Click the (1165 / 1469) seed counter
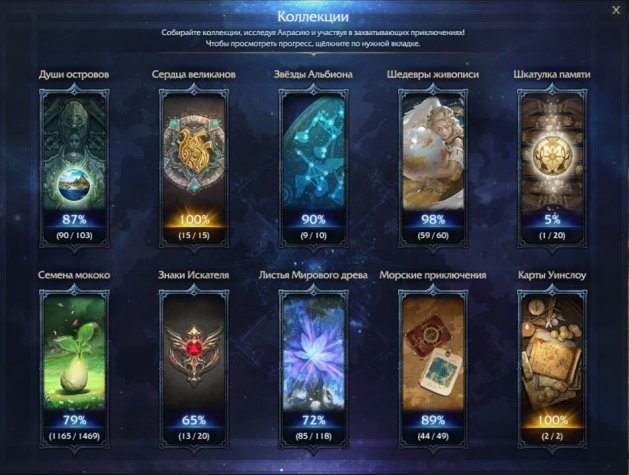The width and height of the screenshot is (629, 475). [74, 436]
